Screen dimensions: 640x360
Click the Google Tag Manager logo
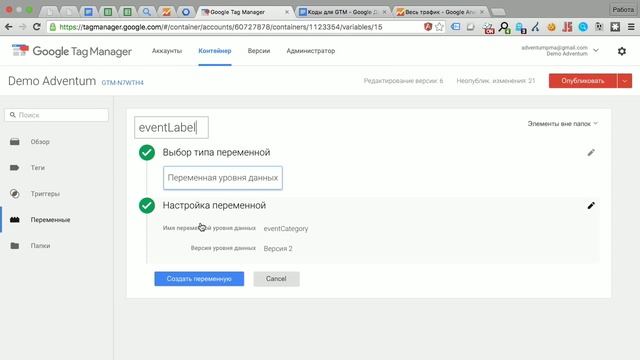click(71, 51)
